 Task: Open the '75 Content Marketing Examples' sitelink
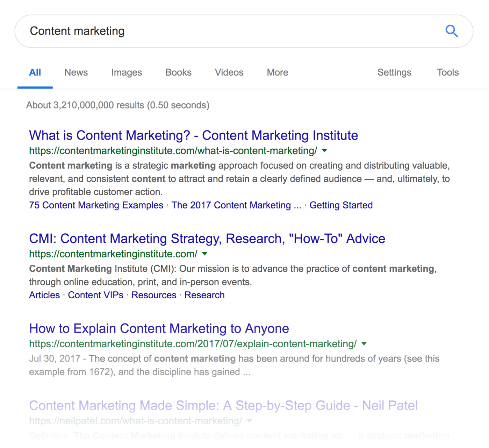(x=96, y=205)
